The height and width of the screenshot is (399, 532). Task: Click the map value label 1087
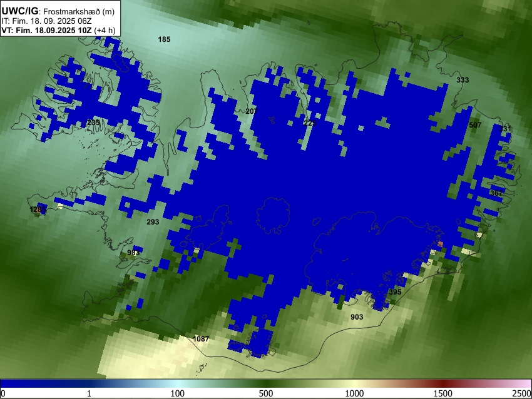201,339
